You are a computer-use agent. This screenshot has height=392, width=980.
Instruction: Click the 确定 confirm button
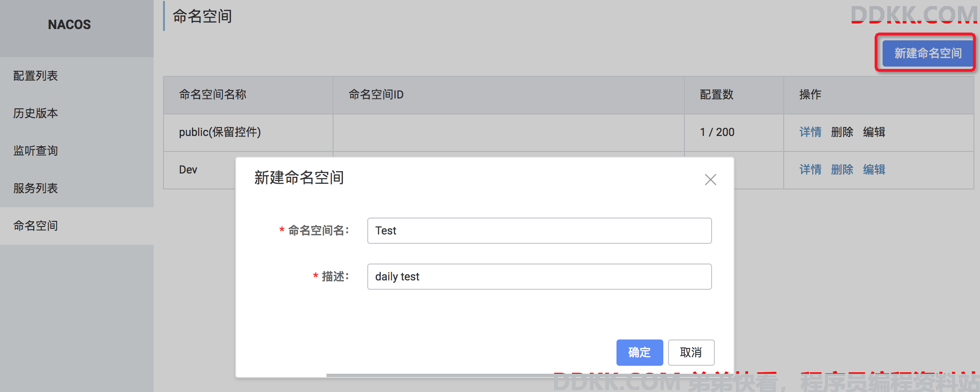(x=639, y=352)
